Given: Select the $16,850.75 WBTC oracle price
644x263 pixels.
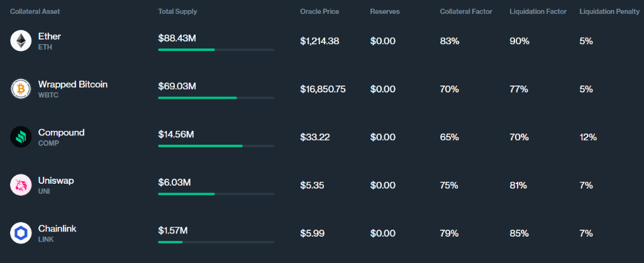Looking at the screenshot, I should pos(323,89).
